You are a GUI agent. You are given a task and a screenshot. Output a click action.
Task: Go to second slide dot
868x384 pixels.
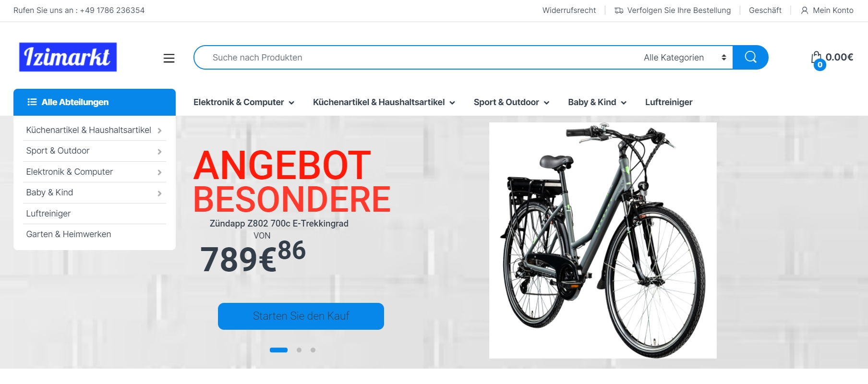(299, 350)
